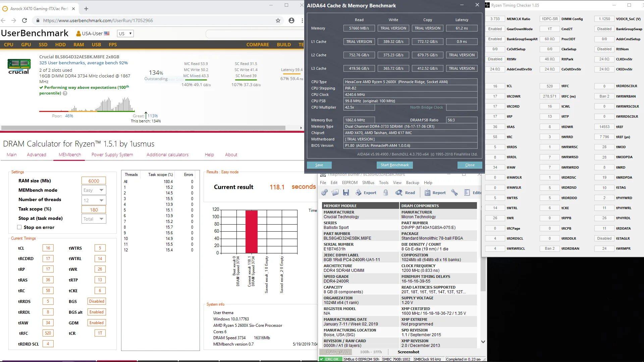
Task: Open a dump file in Thaiphoon Burner
Action: pos(335,193)
